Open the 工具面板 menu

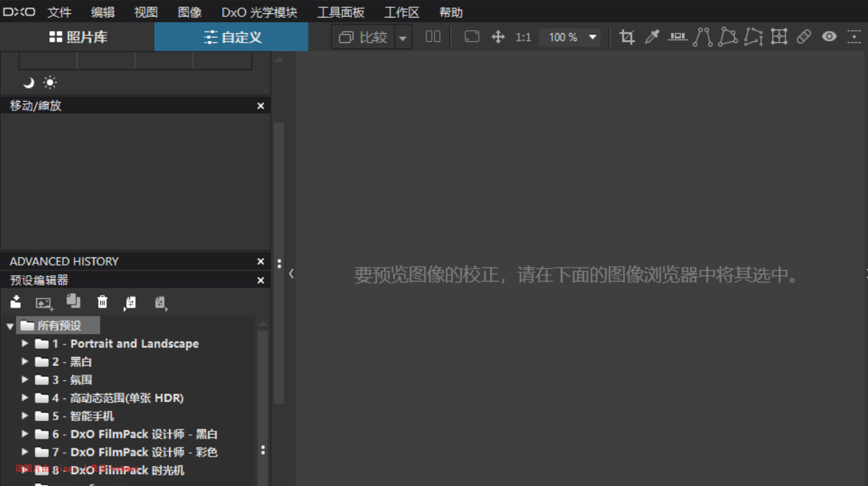point(341,12)
